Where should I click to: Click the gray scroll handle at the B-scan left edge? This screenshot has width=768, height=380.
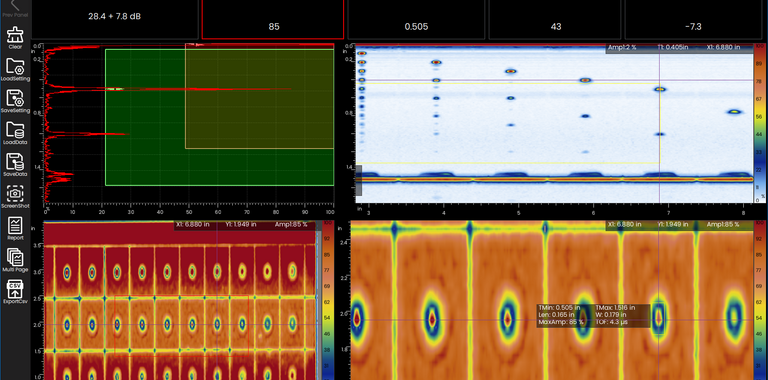(359, 180)
